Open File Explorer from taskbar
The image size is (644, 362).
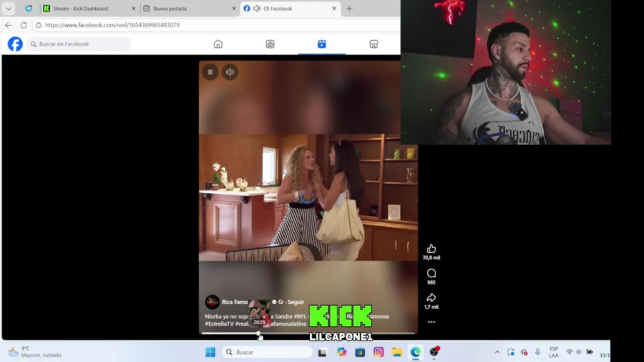[397, 352]
